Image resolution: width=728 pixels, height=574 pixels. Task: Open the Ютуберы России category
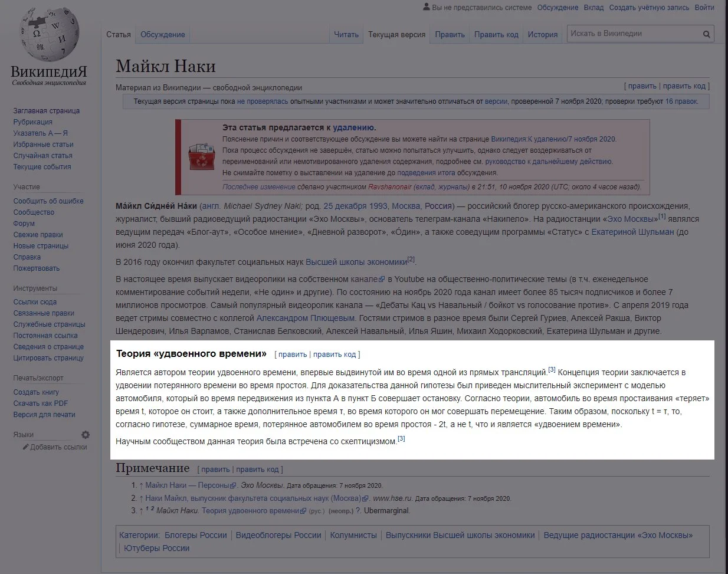click(157, 549)
